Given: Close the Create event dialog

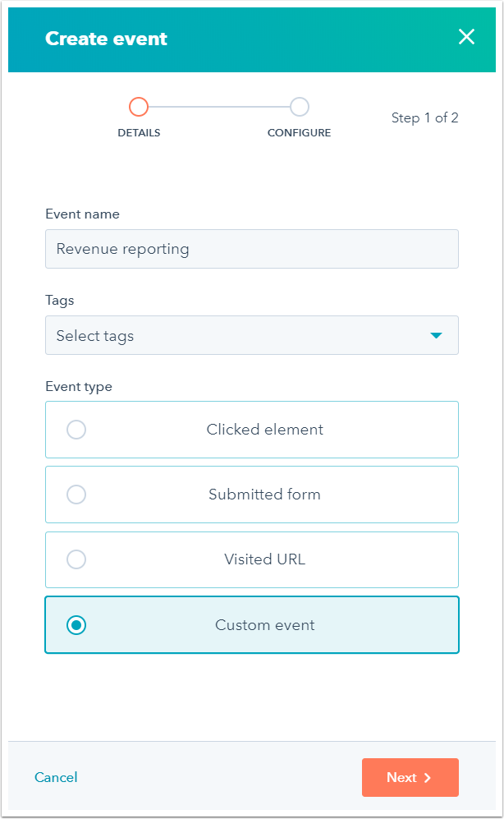Looking at the screenshot, I should pos(467,37).
